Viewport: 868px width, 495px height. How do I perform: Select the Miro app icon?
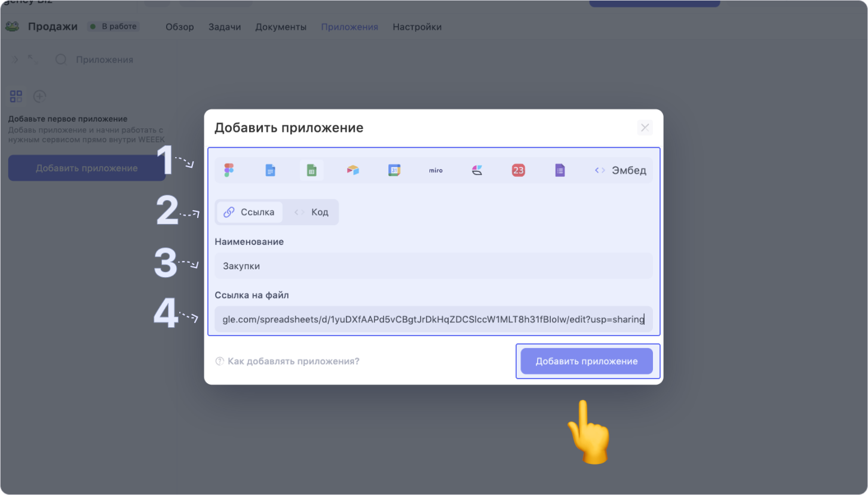(435, 170)
